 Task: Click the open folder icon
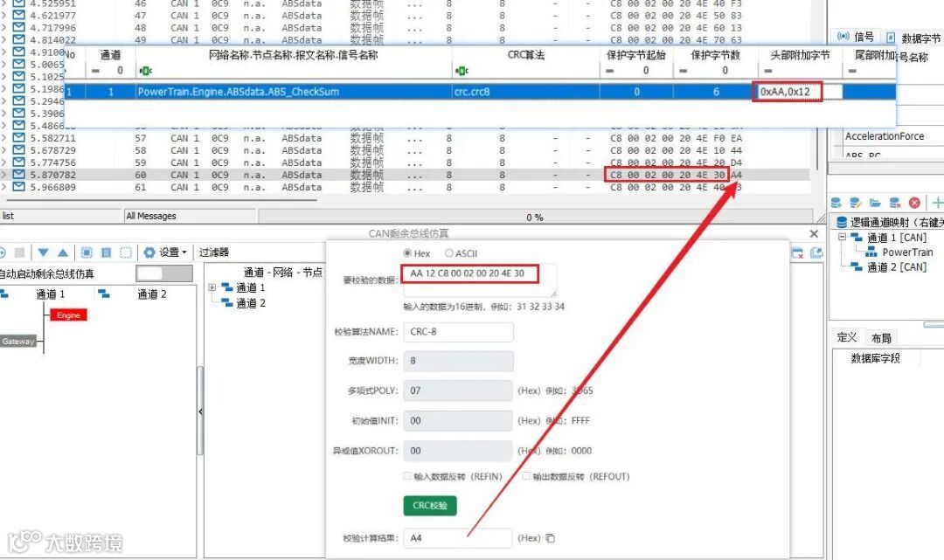[875, 203]
